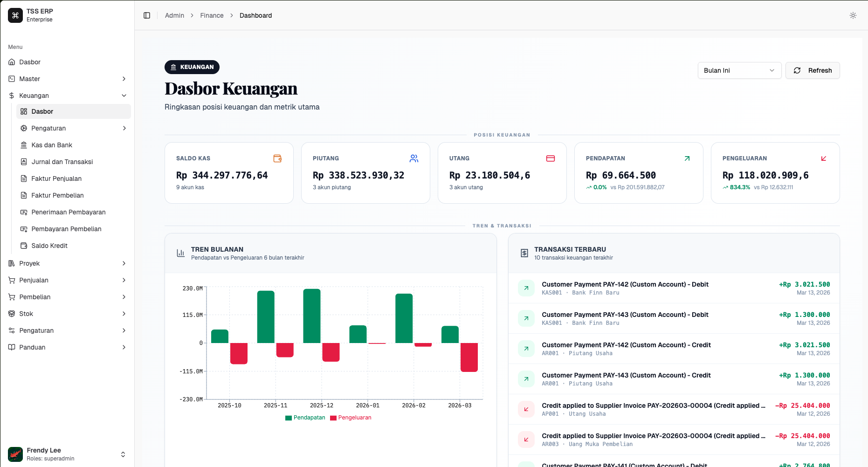Viewport: 868px width, 467px height.
Task: Click the Pengeluaran down-arrow icon
Action: click(824, 158)
